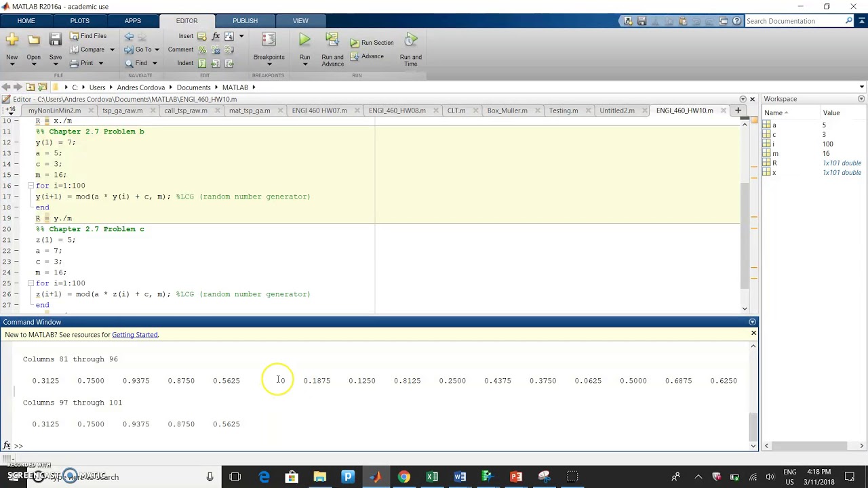Click the fx insert function icon
Viewport: 868px width, 488px height.
[216, 36]
